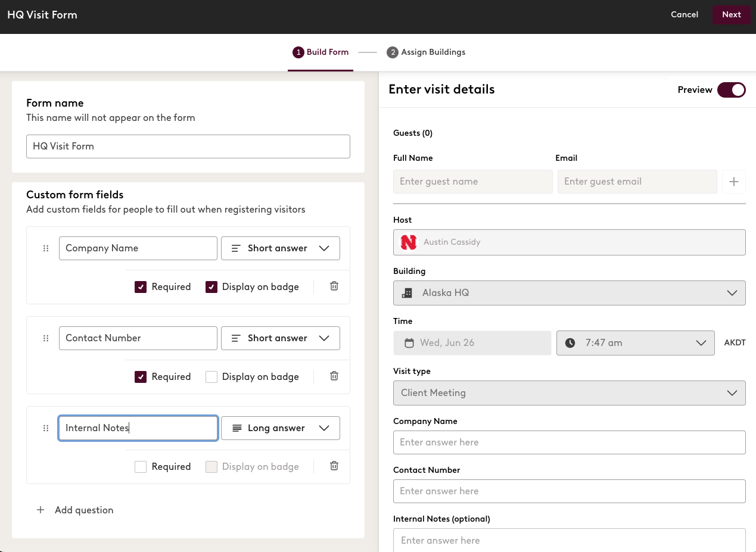Click the plus icon to add a guest
Viewport: 756px width, 552px height.
tap(733, 181)
